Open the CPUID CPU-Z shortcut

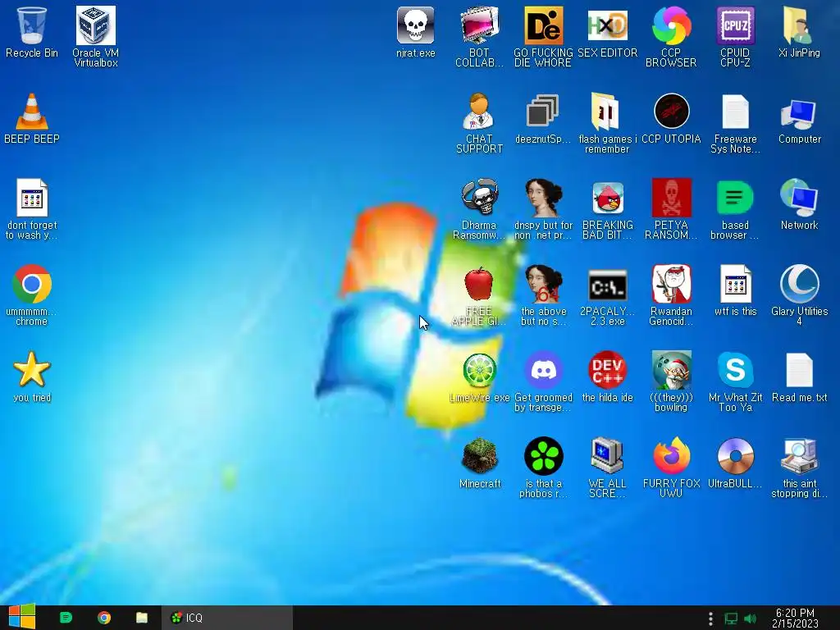pos(735,25)
